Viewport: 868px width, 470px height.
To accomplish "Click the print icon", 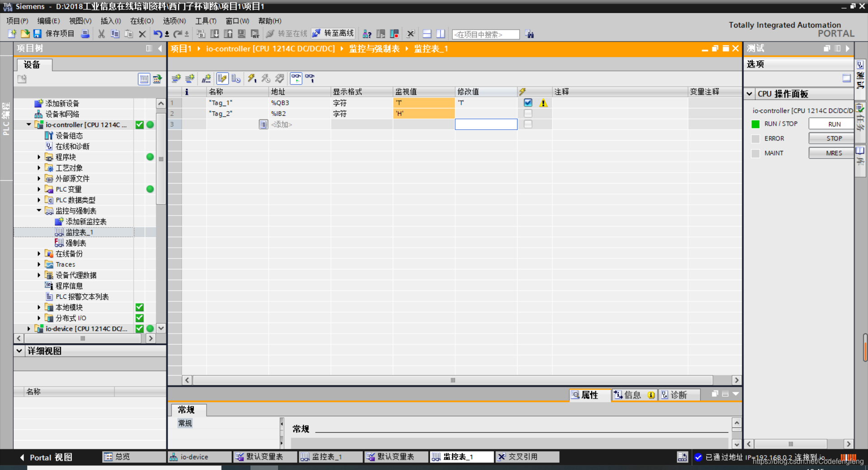I will (x=85, y=34).
